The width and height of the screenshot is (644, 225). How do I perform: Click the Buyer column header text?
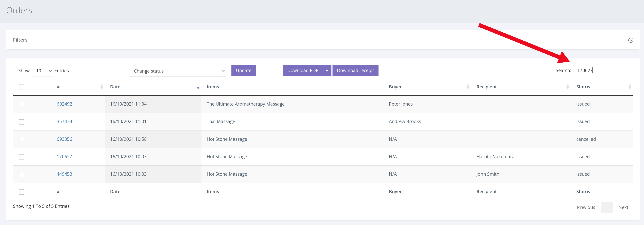coord(395,87)
